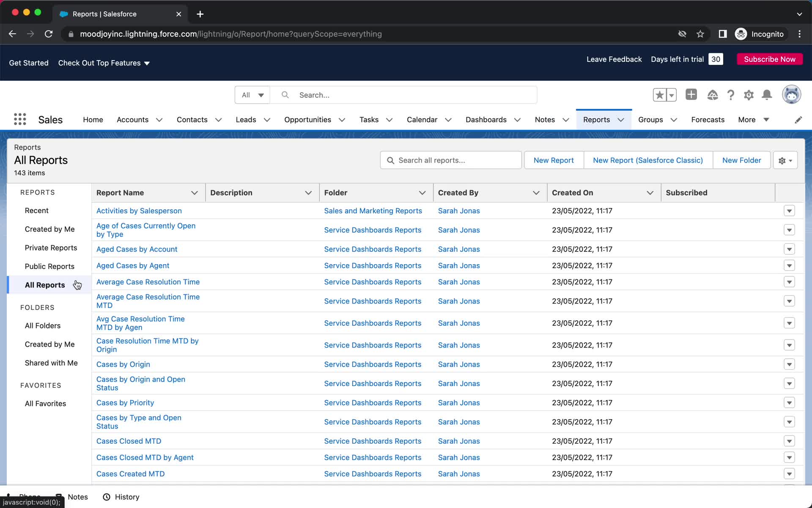Open the History utility bar item
The height and width of the screenshot is (508, 812).
[x=121, y=497]
